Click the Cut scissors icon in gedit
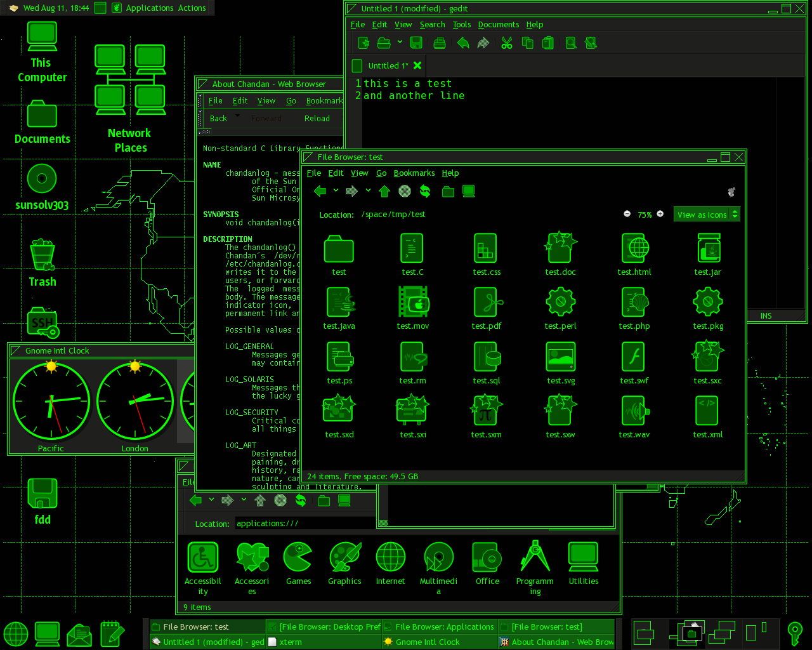This screenshot has width=812, height=650. (506, 43)
